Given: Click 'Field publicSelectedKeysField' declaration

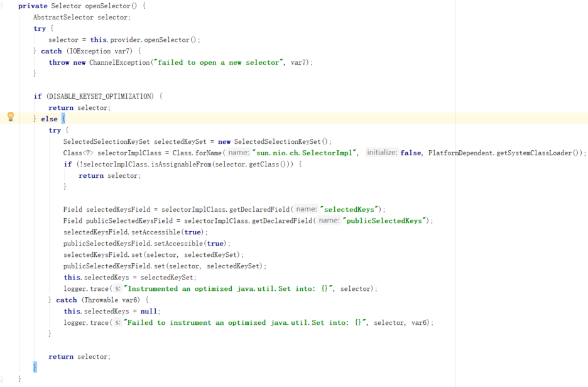Looking at the screenshot, I should [117, 221].
